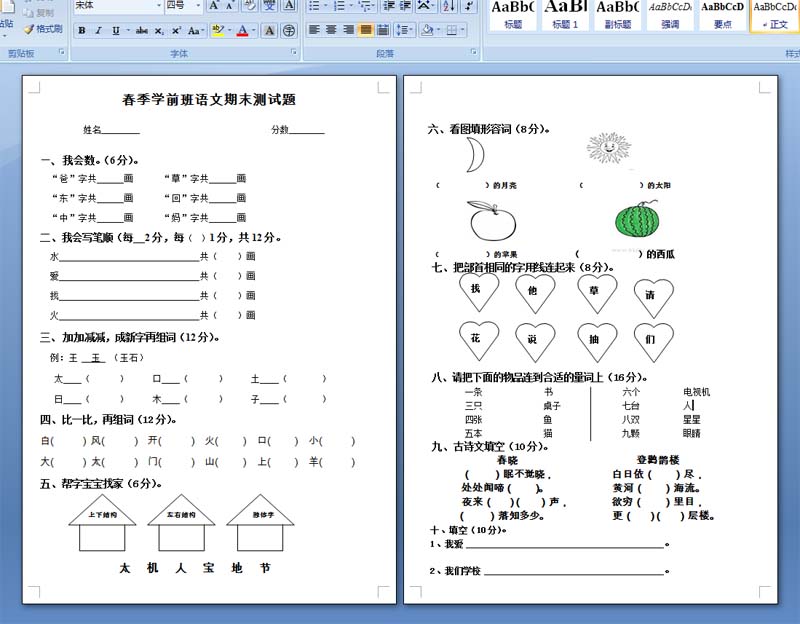Apply paragraph shading with paint bucket

tap(427, 30)
